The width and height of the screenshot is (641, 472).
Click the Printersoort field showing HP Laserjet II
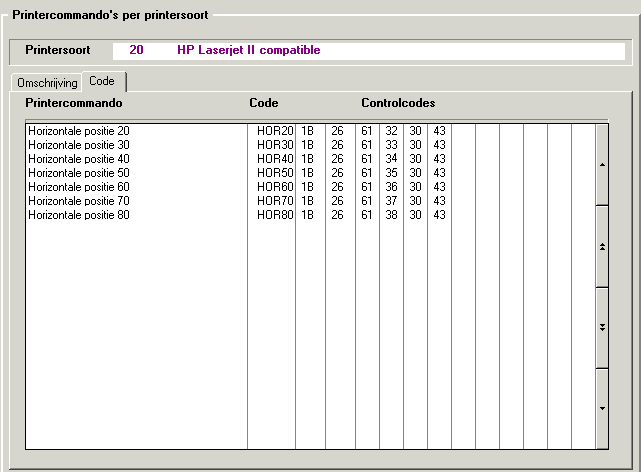click(250, 50)
